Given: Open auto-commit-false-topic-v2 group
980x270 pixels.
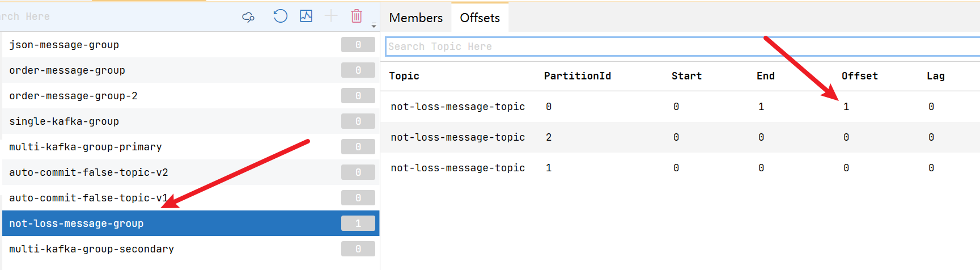Looking at the screenshot, I should [x=190, y=172].
